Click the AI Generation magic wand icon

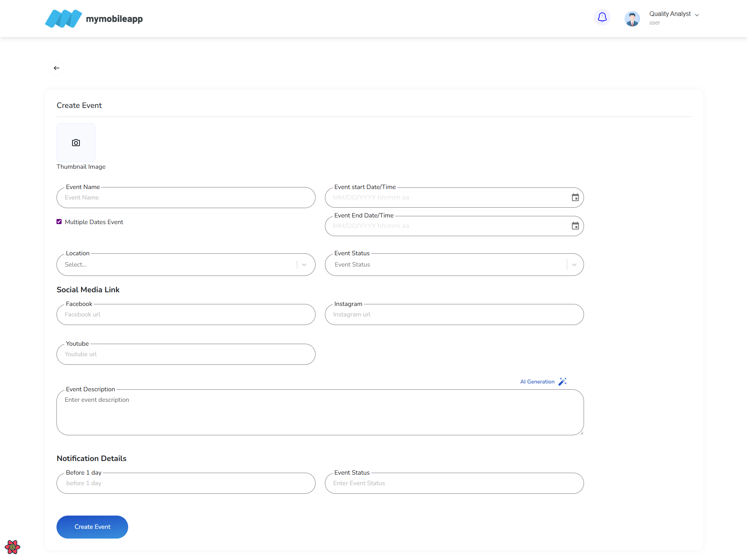(563, 382)
